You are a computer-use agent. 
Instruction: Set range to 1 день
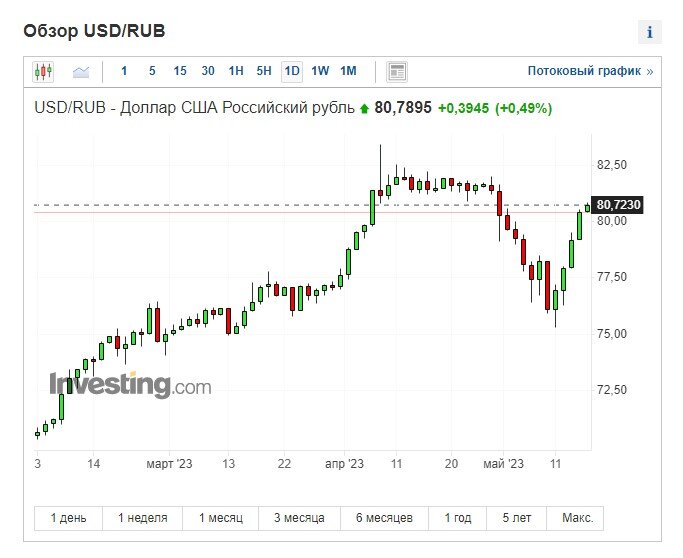[x=68, y=518]
